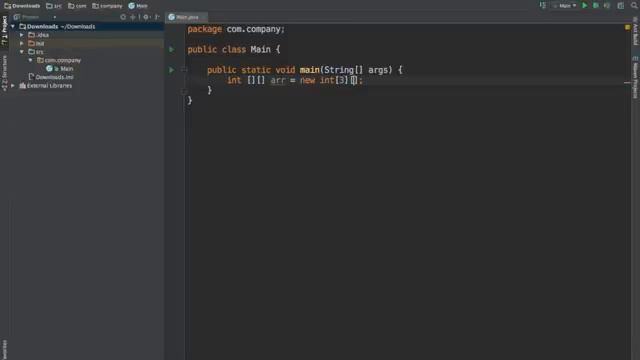The image size is (640, 360).
Task: Select Downloads.iml file in project tree
Action: pos(51,77)
